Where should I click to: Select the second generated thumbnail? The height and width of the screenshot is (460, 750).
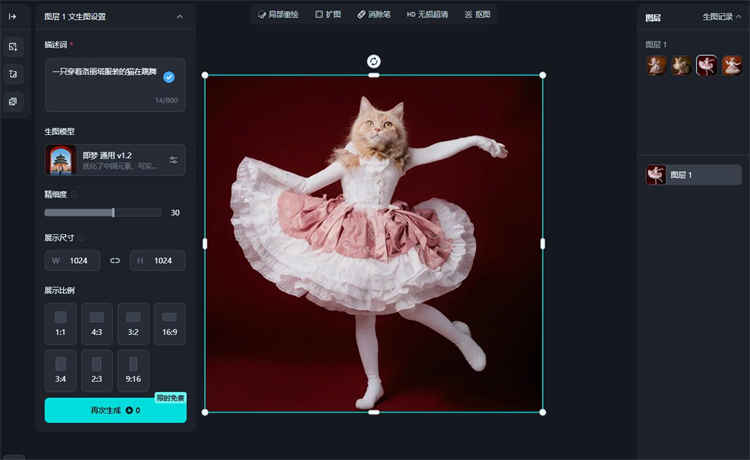[x=682, y=66]
